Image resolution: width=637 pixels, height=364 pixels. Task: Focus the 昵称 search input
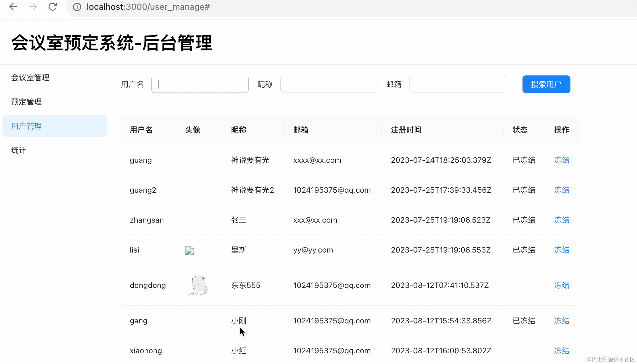tap(329, 84)
